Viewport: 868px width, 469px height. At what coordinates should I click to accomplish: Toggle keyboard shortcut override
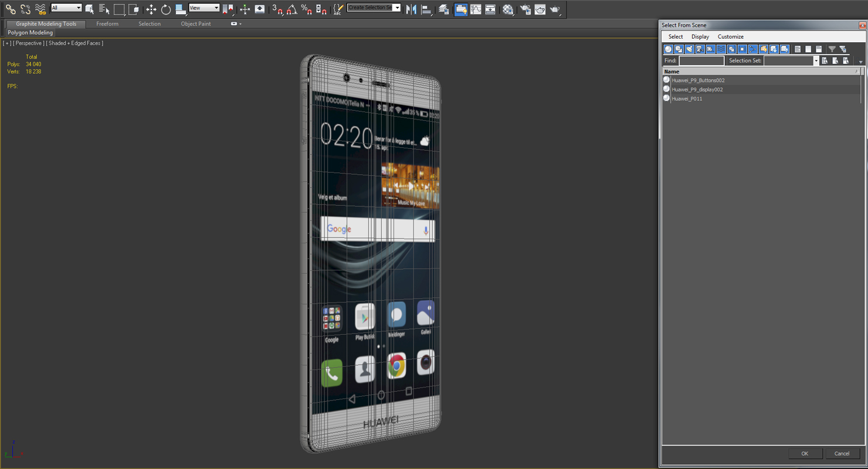pos(260,9)
